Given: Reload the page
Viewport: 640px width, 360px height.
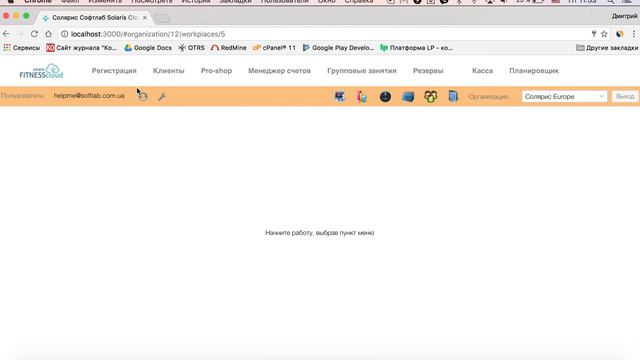Looking at the screenshot, I should pyautogui.click(x=34, y=34).
